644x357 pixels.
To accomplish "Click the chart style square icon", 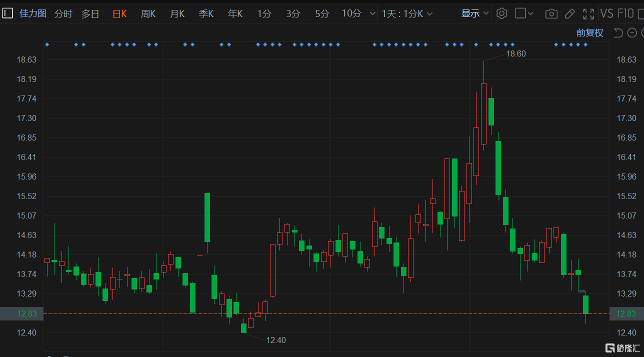I will 520,13.
